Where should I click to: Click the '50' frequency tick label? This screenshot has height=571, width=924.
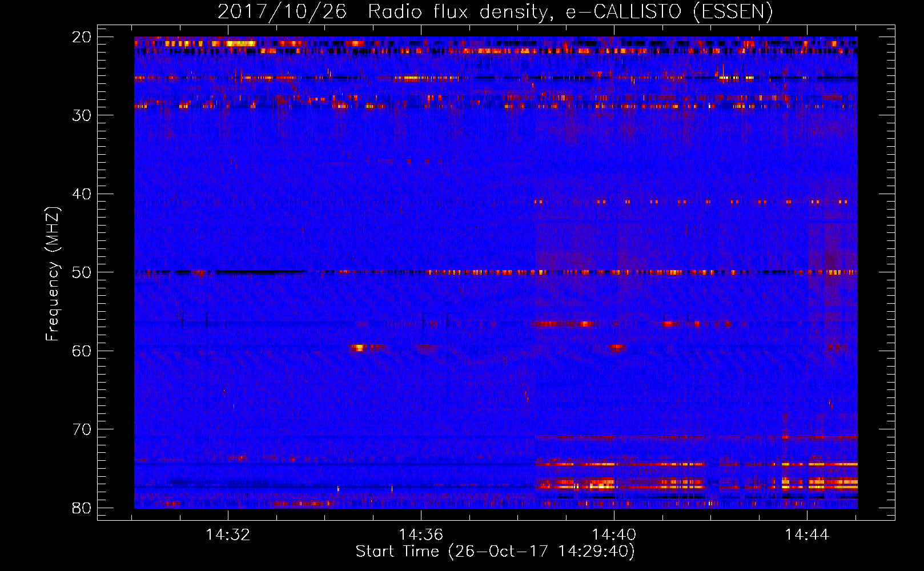82,272
